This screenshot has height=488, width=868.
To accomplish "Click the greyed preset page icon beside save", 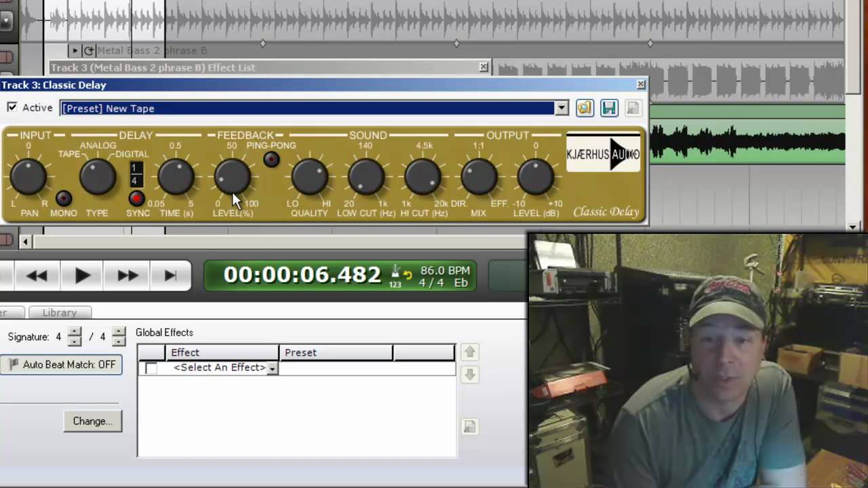I will [x=632, y=108].
